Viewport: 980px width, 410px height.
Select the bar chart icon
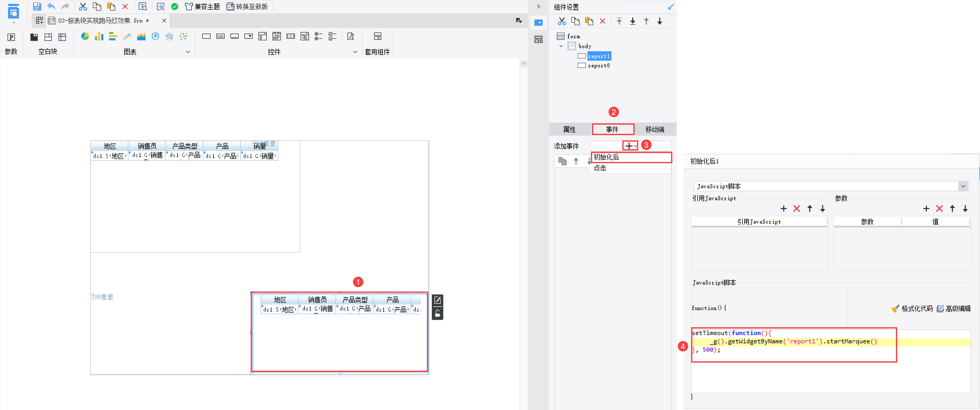[x=99, y=36]
